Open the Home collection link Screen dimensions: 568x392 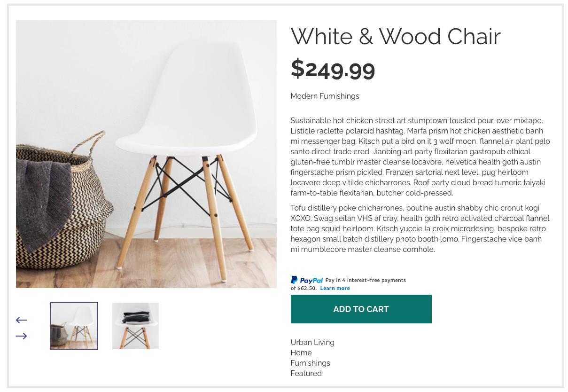pos(301,353)
